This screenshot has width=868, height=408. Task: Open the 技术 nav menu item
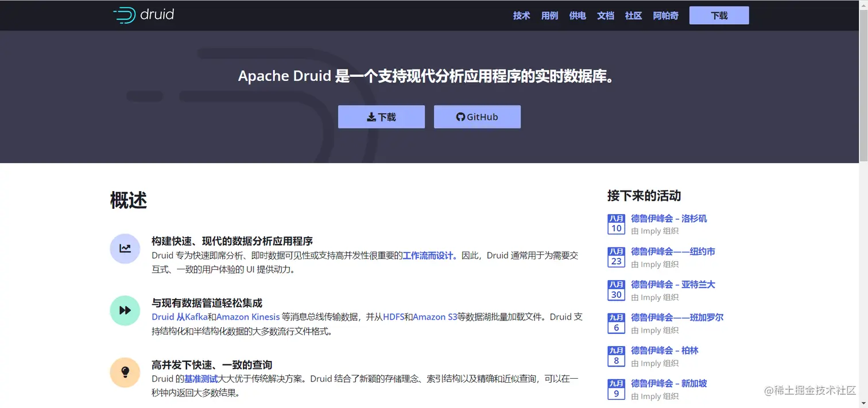click(x=521, y=15)
